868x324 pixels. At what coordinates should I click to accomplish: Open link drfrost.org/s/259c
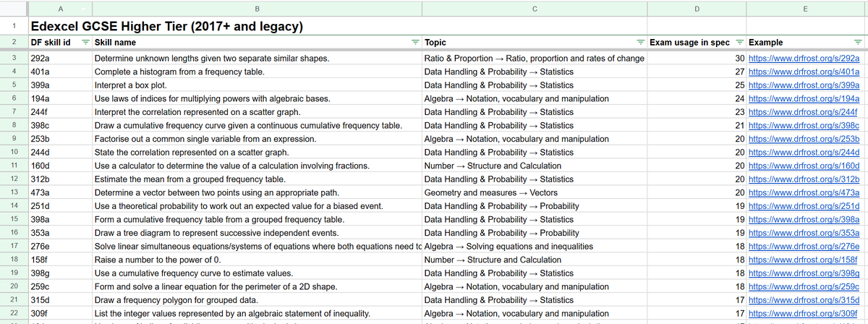(803, 286)
